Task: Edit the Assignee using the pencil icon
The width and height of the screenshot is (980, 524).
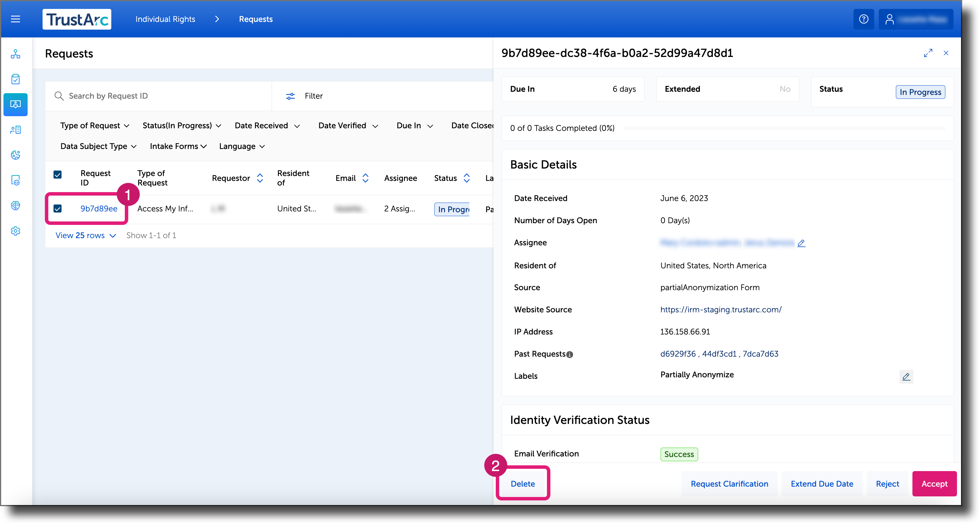Action: click(802, 243)
